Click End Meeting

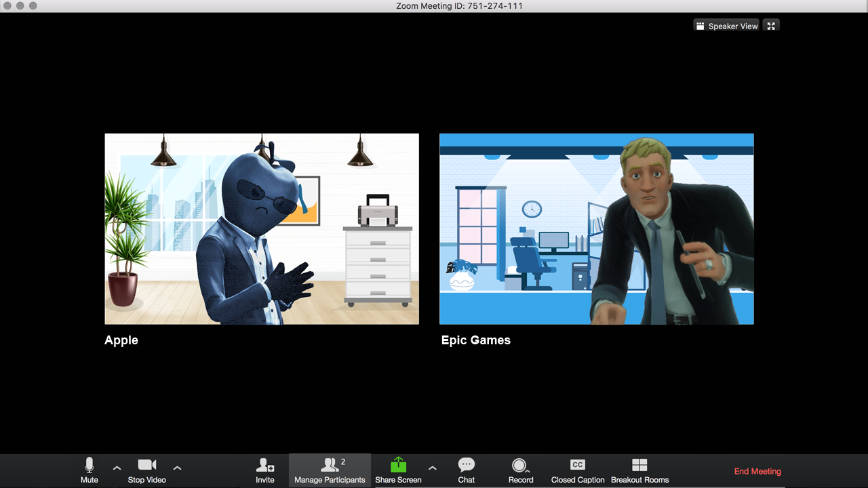coord(757,471)
